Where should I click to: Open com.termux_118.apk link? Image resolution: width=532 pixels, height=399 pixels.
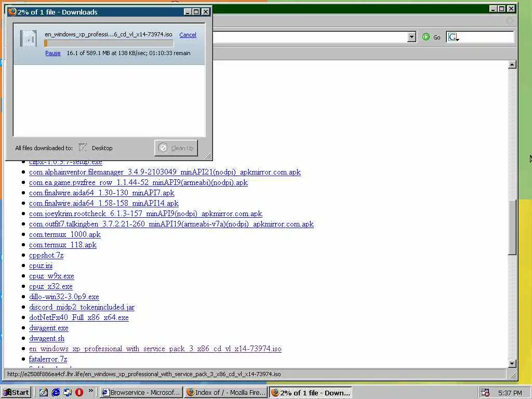63,245
